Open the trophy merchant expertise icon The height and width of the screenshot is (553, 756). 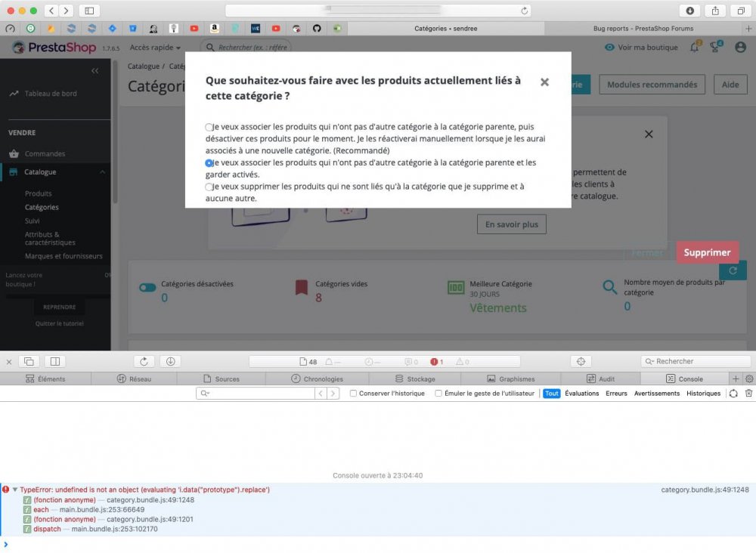pos(716,47)
